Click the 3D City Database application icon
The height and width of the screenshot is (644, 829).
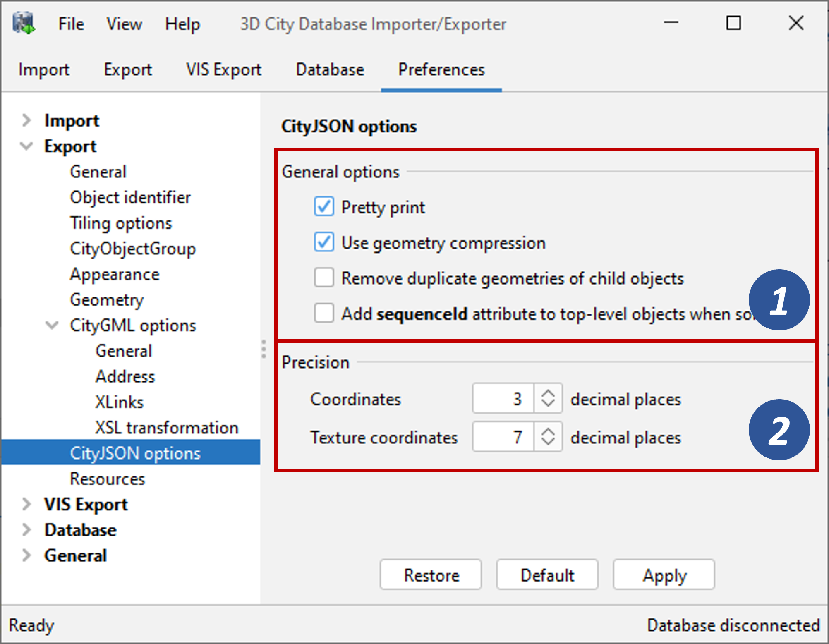pos(24,23)
